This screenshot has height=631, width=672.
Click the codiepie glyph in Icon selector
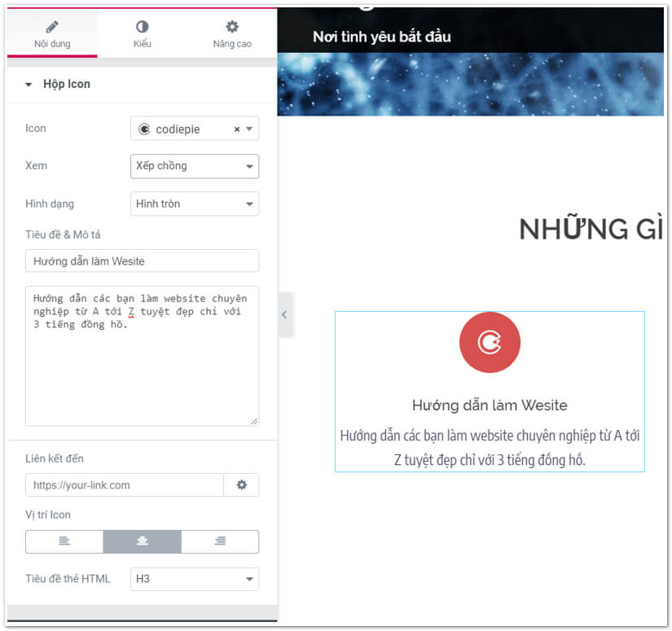point(145,129)
